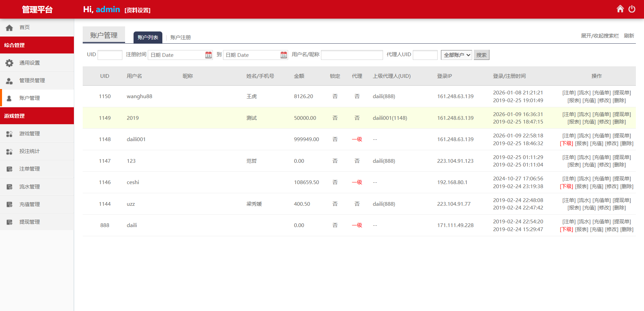This screenshot has width=644, height=311.
Task: Click the gear icon beside 通用设置
Action: (x=9, y=63)
